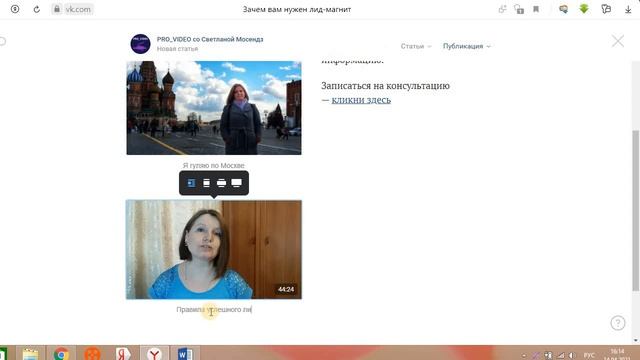Open the volume icon in system tray
The height and width of the screenshot is (360, 640).
coord(571,356)
